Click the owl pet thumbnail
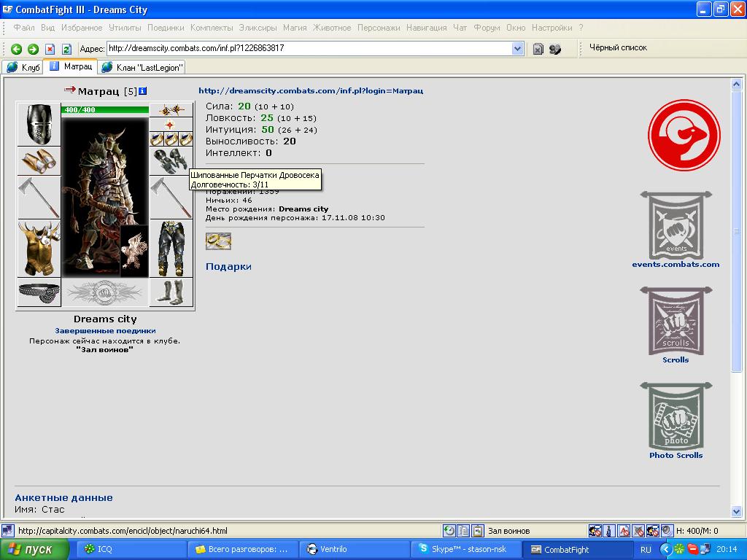 coord(134,251)
